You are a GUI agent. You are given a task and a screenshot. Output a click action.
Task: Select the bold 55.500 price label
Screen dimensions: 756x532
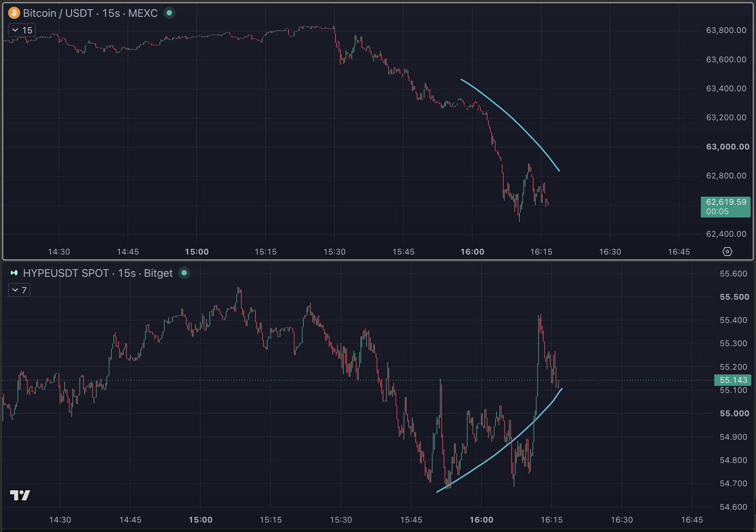tap(735, 297)
